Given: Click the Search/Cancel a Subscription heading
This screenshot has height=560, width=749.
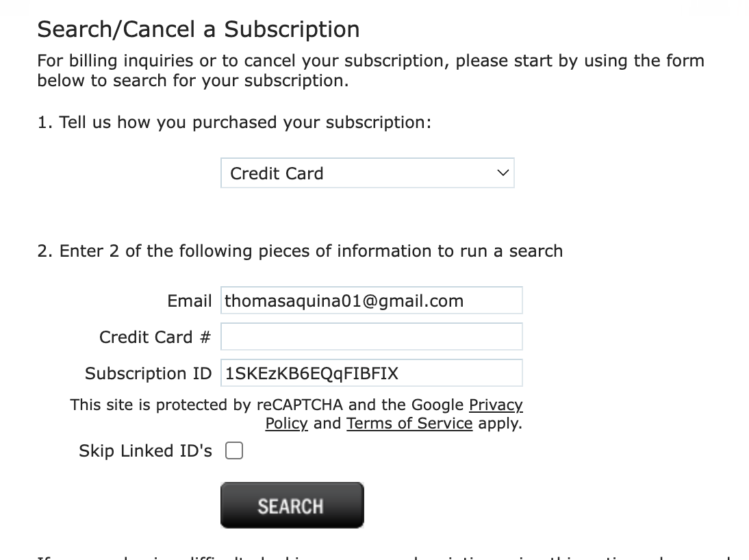Looking at the screenshot, I should pyautogui.click(x=198, y=29).
